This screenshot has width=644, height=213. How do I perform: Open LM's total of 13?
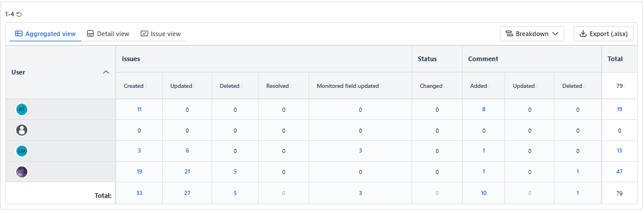click(620, 151)
